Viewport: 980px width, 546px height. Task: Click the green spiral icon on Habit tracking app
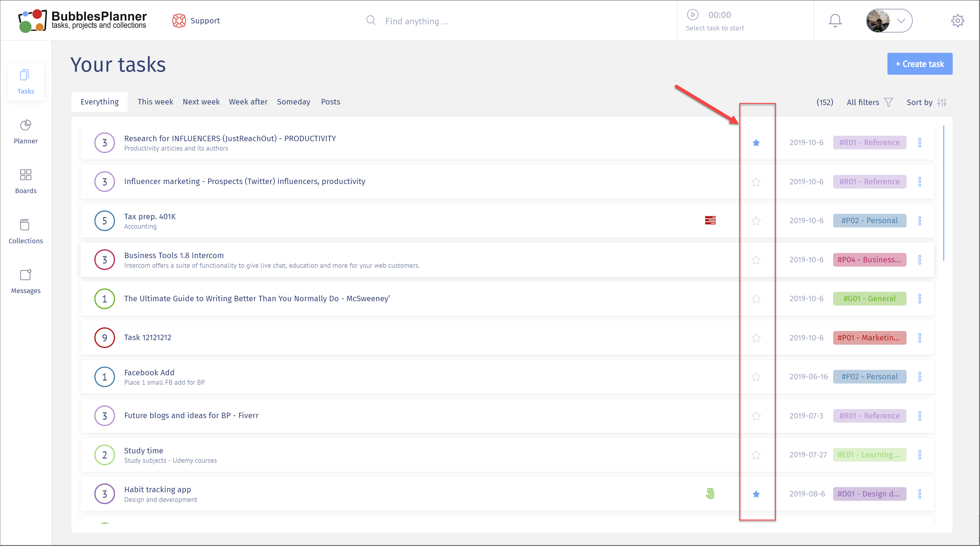[710, 494]
